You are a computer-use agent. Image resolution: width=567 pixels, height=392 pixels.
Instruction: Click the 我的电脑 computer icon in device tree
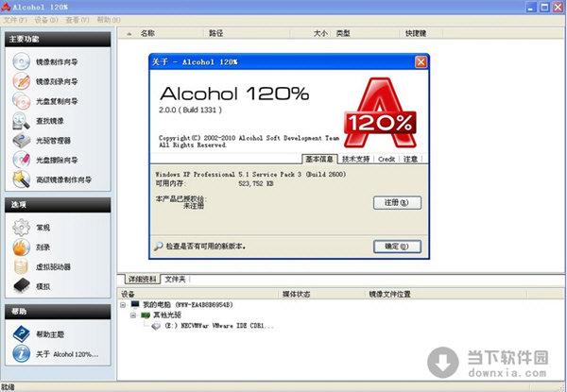click(x=135, y=304)
